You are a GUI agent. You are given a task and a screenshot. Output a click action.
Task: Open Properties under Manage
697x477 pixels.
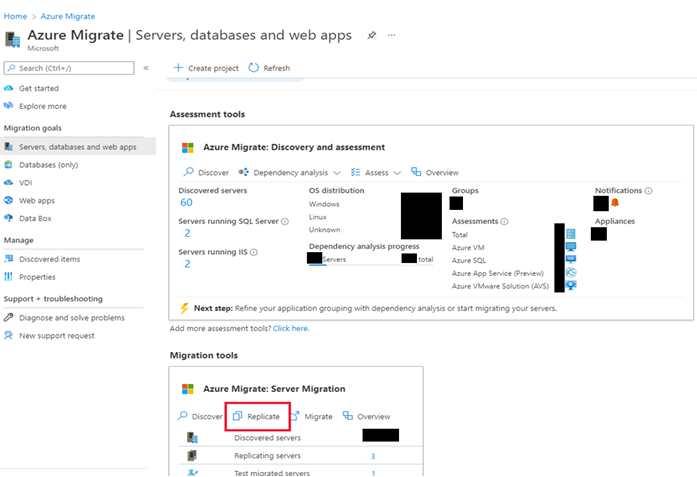click(37, 277)
